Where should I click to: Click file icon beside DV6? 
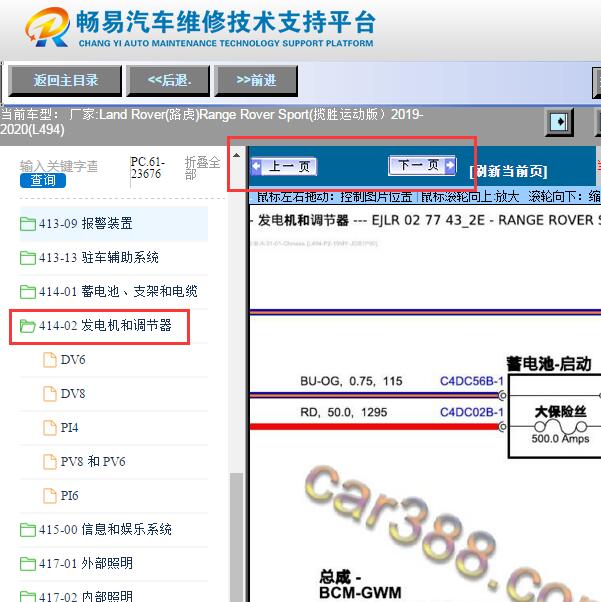tap(50, 360)
